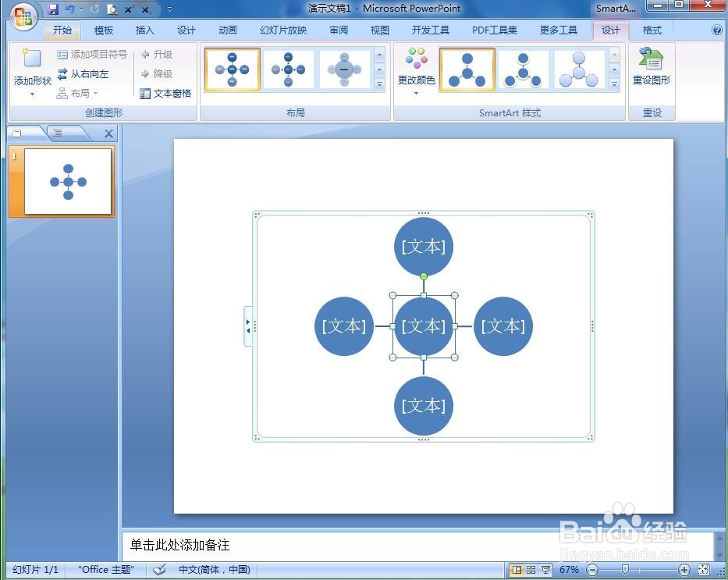Click the "Office 主题" theme label

(x=106, y=569)
